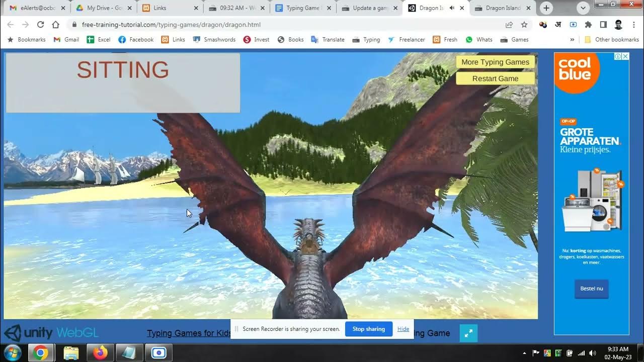
Task: Reload the page with the refresh icon
Action: coord(41,25)
